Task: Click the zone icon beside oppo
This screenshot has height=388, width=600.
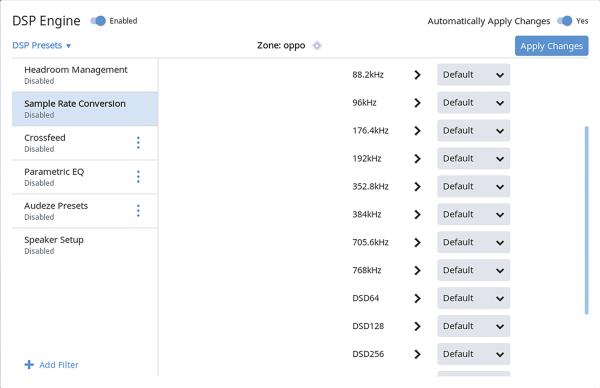Action: [317, 46]
